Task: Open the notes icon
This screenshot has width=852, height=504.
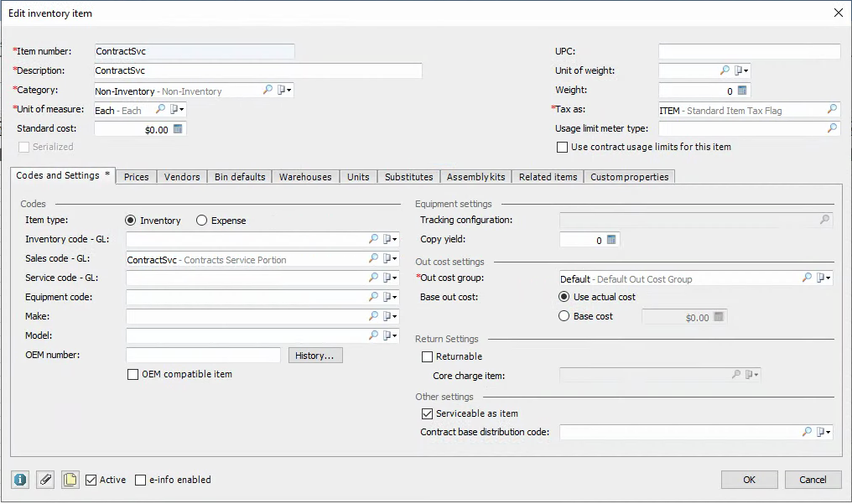Action: pyautogui.click(x=70, y=480)
